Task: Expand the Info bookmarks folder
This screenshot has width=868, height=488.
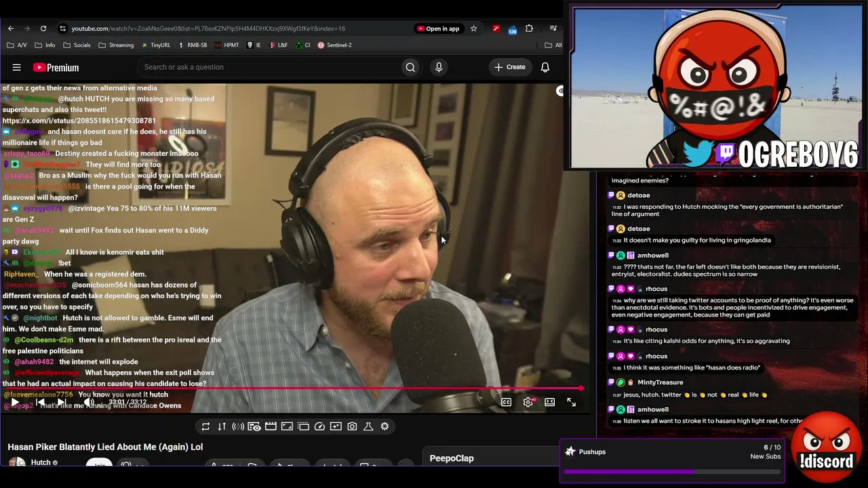Action: pos(45,45)
